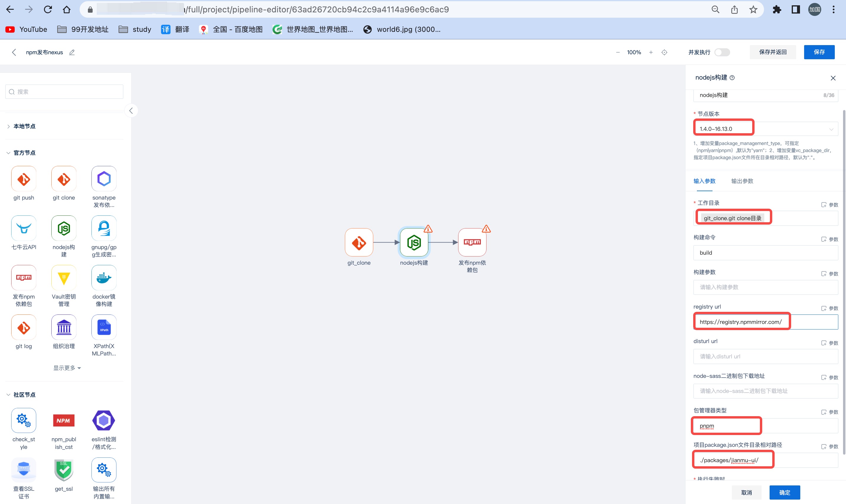Toggle 参数 mode for 构建命令

pos(829,239)
